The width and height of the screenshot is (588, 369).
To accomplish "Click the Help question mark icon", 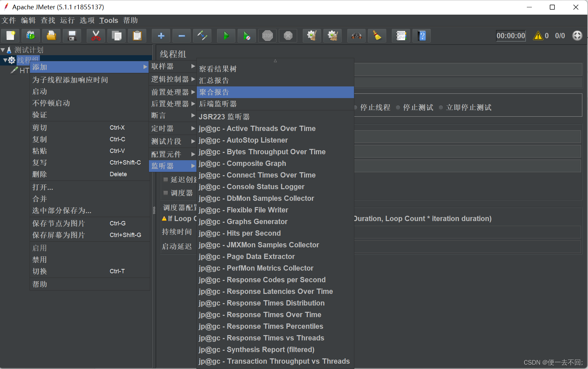I will 421,36.
